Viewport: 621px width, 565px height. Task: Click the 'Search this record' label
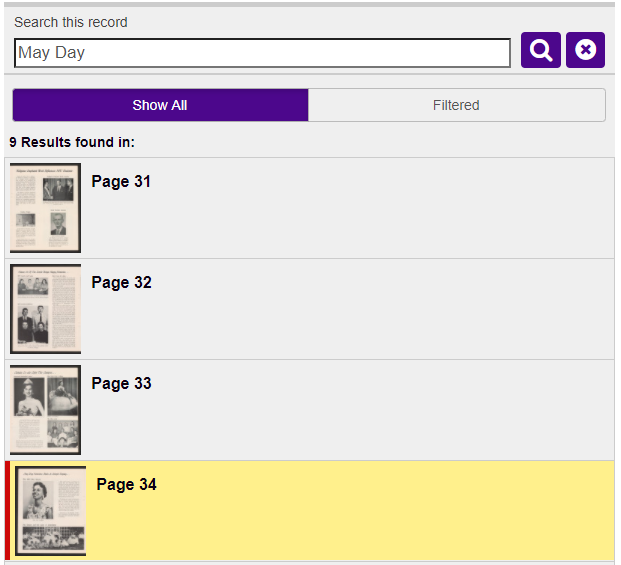[x=71, y=22]
